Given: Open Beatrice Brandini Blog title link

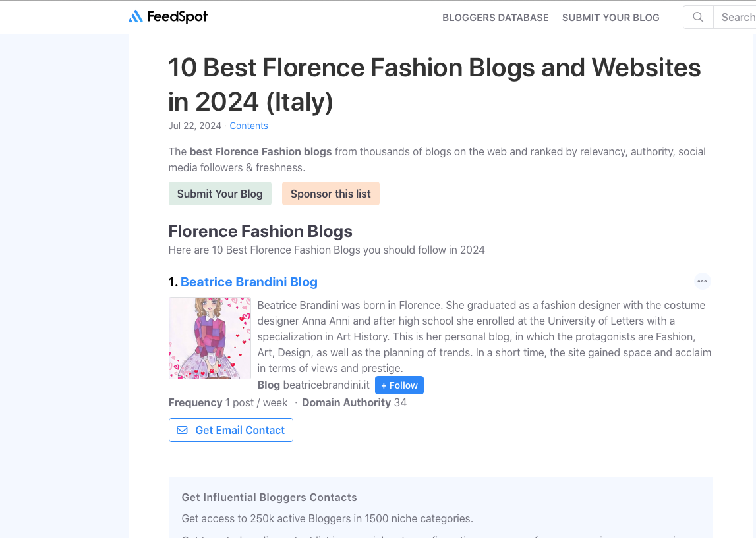Looking at the screenshot, I should [x=248, y=282].
